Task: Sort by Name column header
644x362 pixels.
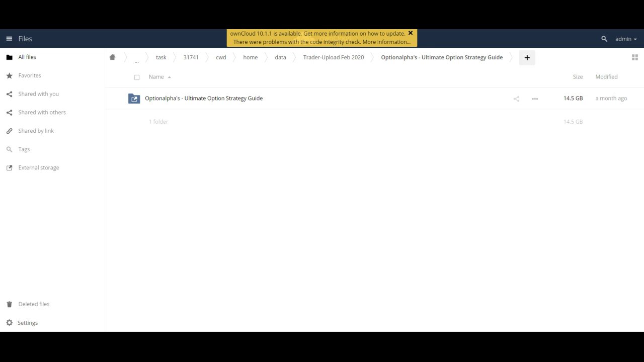Action: pyautogui.click(x=156, y=77)
